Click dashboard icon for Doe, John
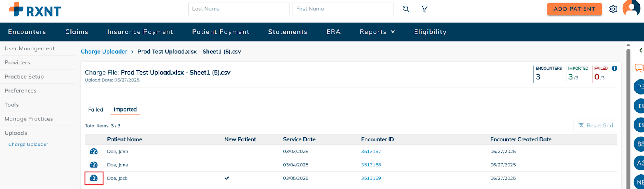Image resolution: width=644 pixels, height=189 pixels. 94,152
